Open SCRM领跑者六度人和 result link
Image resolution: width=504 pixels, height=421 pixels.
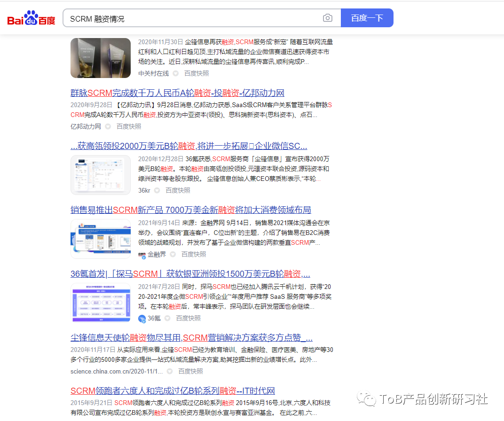(173, 391)
